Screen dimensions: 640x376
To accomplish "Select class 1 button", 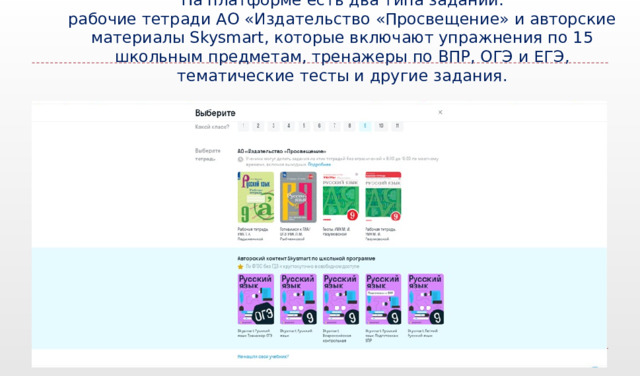I will (243, 126).
